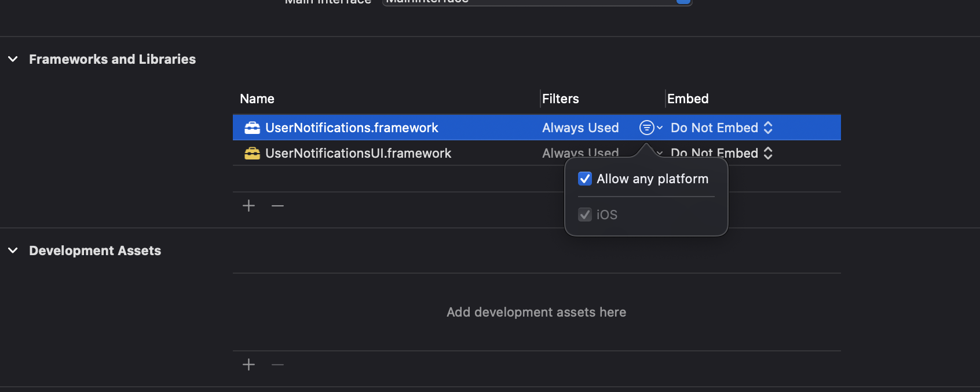
Task: Click the Always Used filter text in selected row
Action: click(x=580, y=128)
